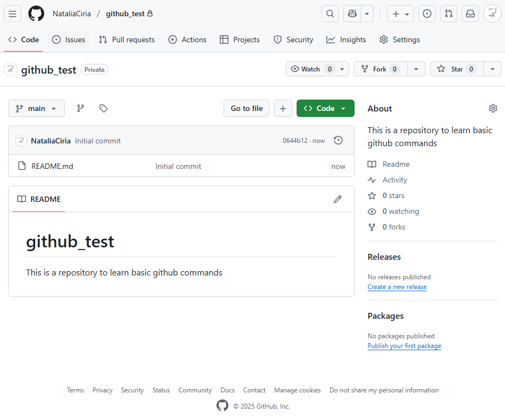This screenshot has height=420, width=505.
Task: Expand the main branch selector
Action: tap(36, 108)
